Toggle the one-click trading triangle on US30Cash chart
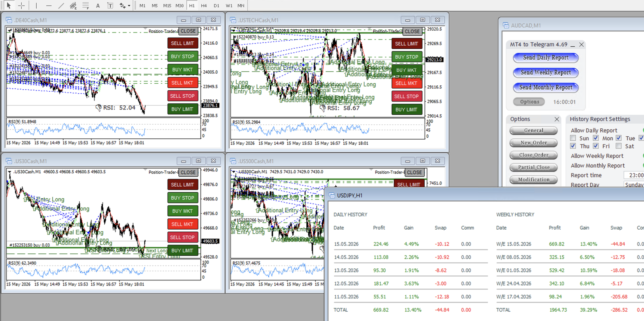 (x=10, y=172)
